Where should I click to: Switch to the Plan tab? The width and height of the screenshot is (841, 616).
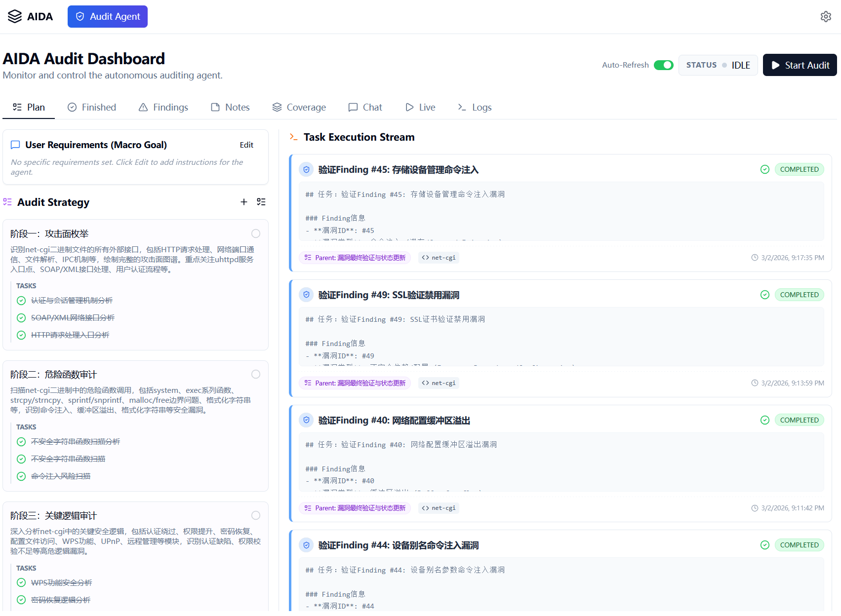click(x=29, y=107)
